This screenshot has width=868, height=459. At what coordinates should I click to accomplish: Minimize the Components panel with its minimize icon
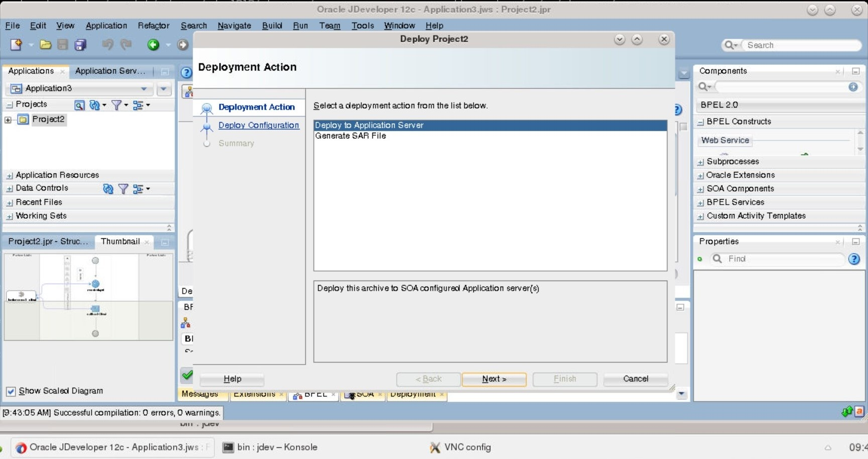856,71
